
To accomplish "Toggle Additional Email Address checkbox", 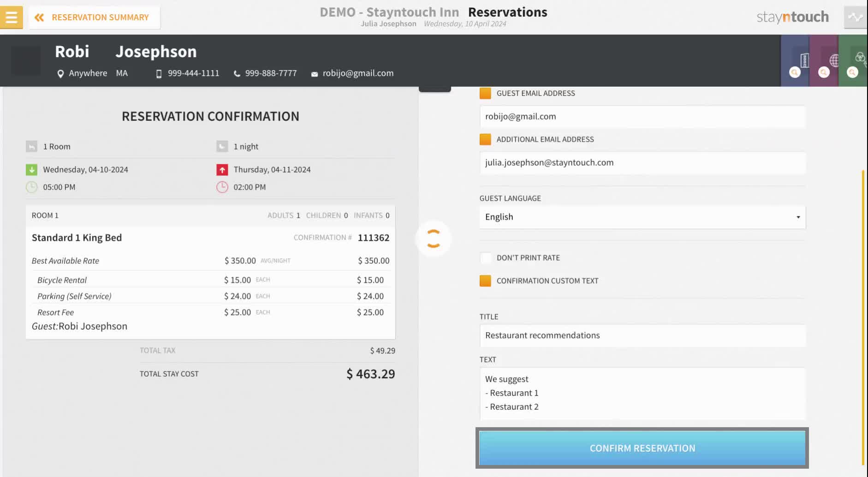I will [x=485, y=139].
